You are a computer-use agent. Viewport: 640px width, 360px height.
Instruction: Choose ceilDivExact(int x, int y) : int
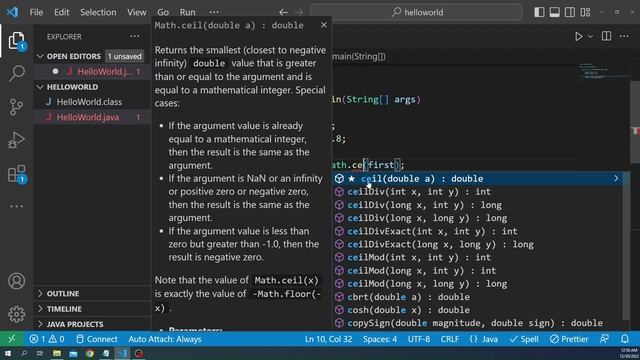tap(478, 231)
